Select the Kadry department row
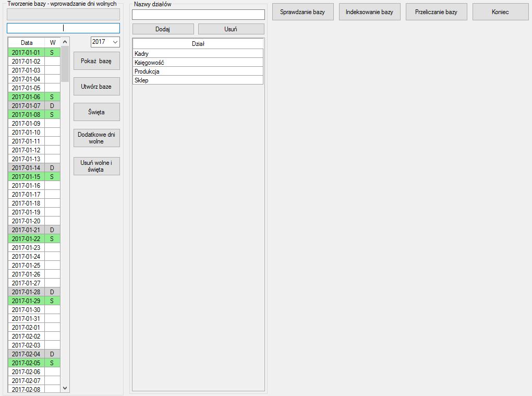Image resolution: width=532 pixels, height=396 pixels. 198,54
